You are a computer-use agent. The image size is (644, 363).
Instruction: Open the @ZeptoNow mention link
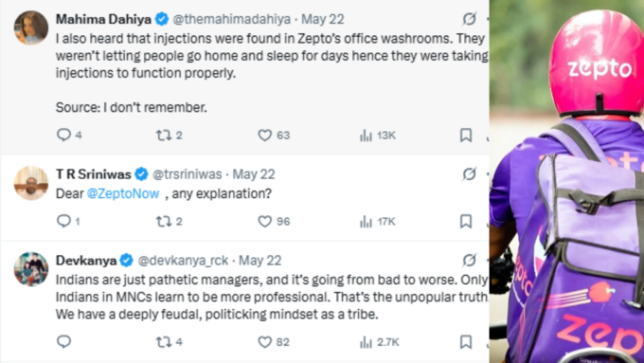(123, 193)
